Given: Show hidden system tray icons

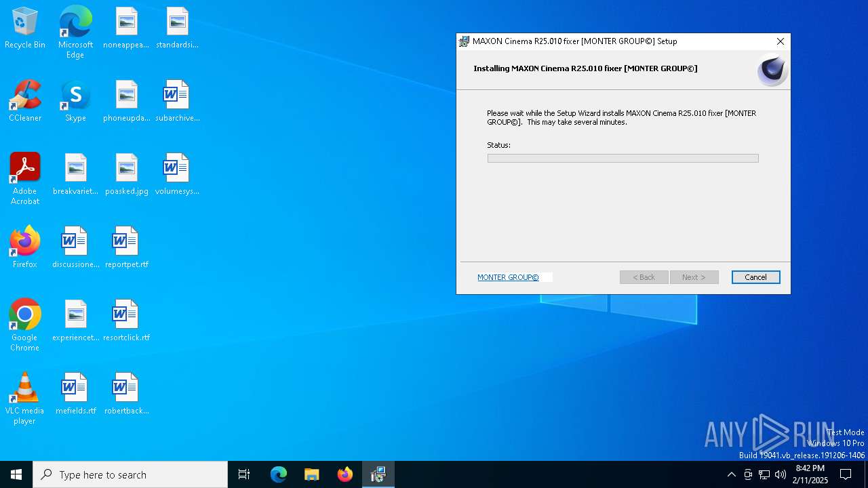Looking at the screenshot, I should coord(731,474).
